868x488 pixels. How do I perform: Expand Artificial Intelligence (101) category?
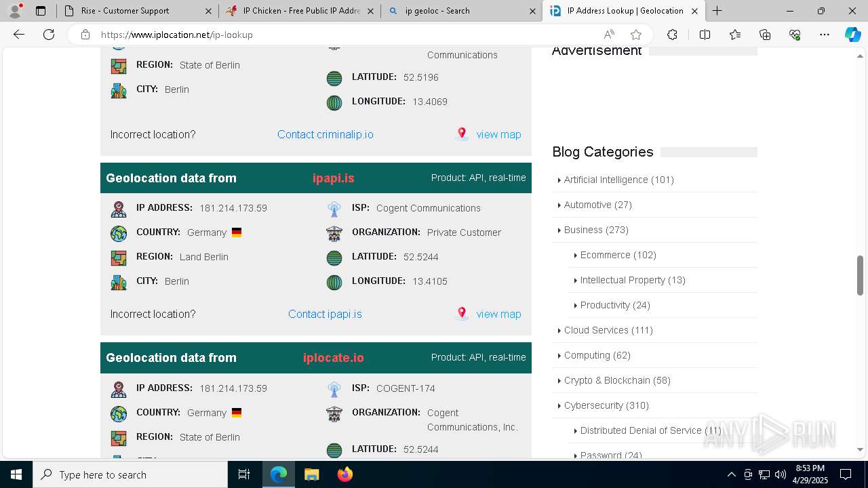(x=618, y=180)
